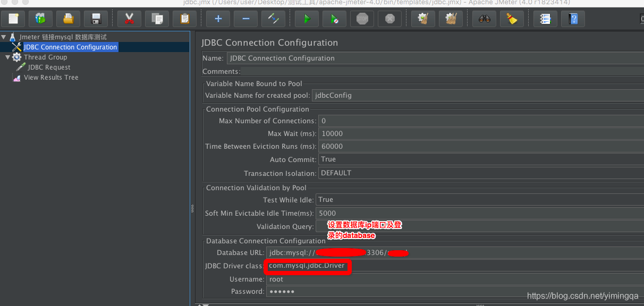The height and width of the screenshot is (306, 644).
Task: Edit Time Between Eviction Runs field
Action: [x=481, y=146]
